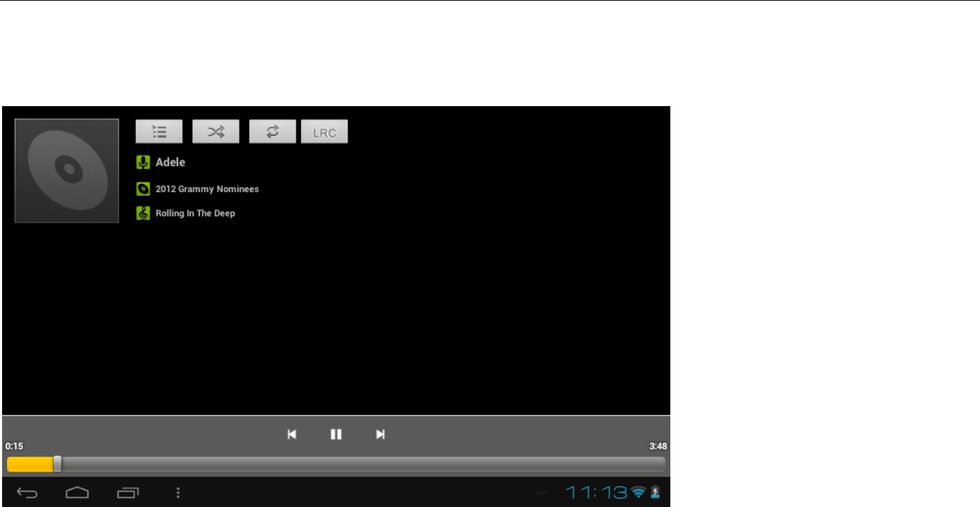The height and width of the screenshot is (507, 980).
Task: Tap the Android back navigation button
Action: [27, 493]
